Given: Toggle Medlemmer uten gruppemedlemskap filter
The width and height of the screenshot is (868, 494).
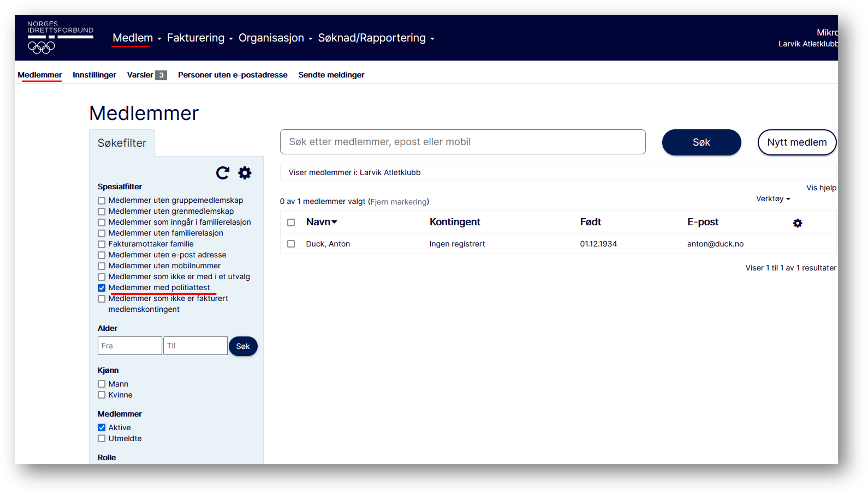Looking at the screenshot, I should tap(102, 201).
